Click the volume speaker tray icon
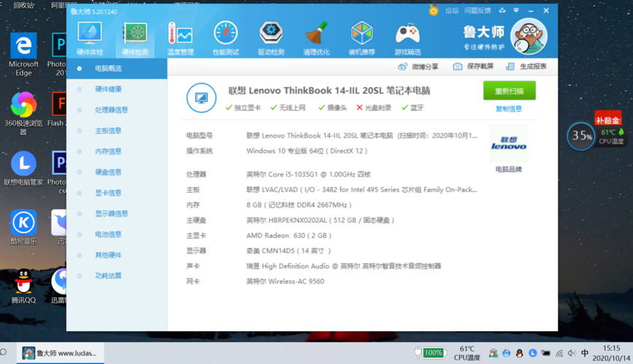Image resolution: width=633 pixels, height=364 pixels. tap(572, 354)
